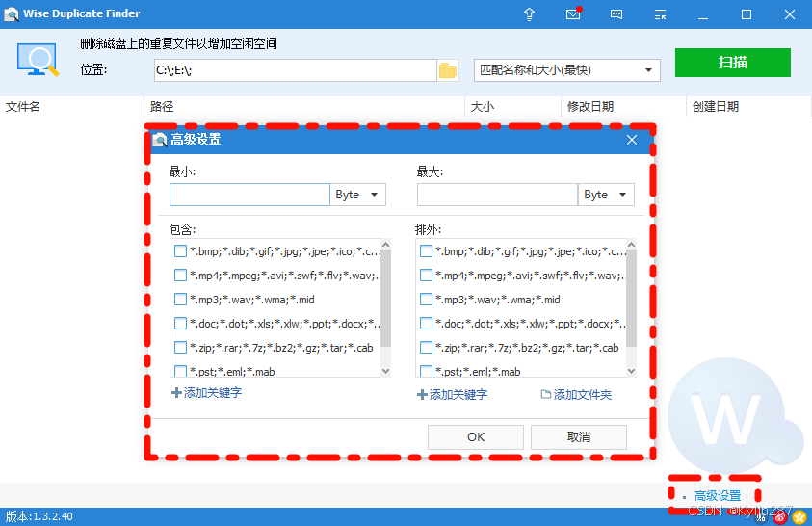
Task: Check the *.mp3 audio types box under 排外
Action: (x=426, y=300)
